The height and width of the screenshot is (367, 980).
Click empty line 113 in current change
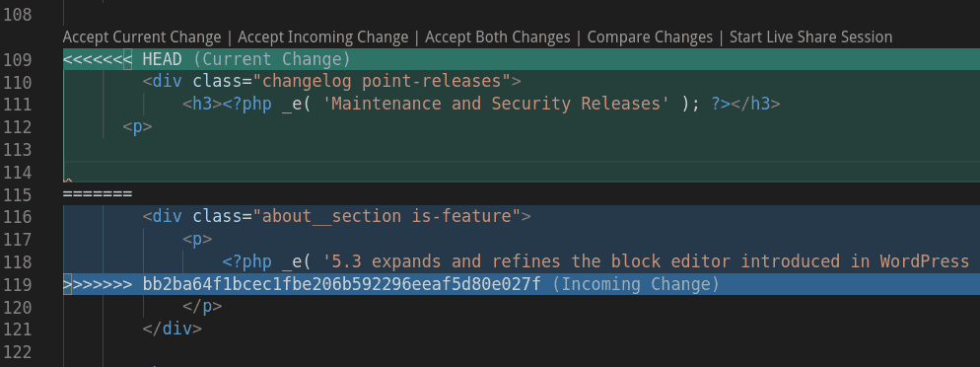tap(522, 149)
